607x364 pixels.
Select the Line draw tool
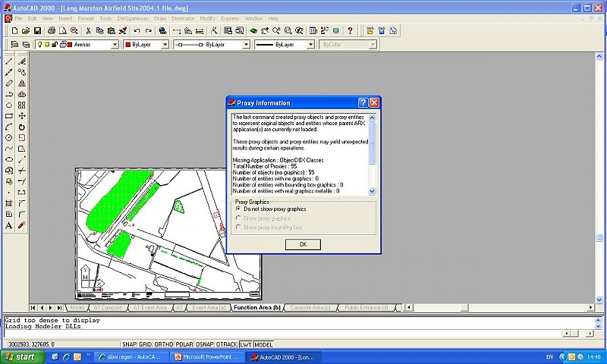click(x=9, y=61)
